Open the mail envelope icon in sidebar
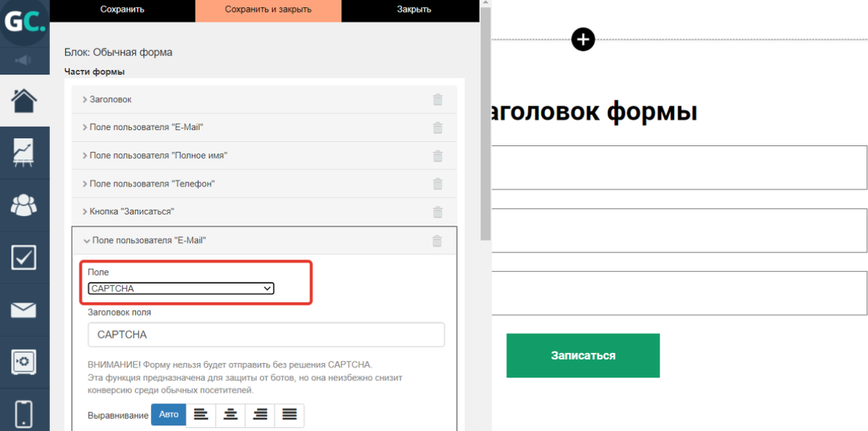 pos(24,310)
